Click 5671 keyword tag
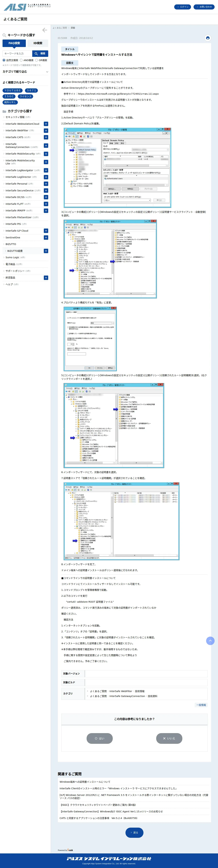 pos(31,90)
